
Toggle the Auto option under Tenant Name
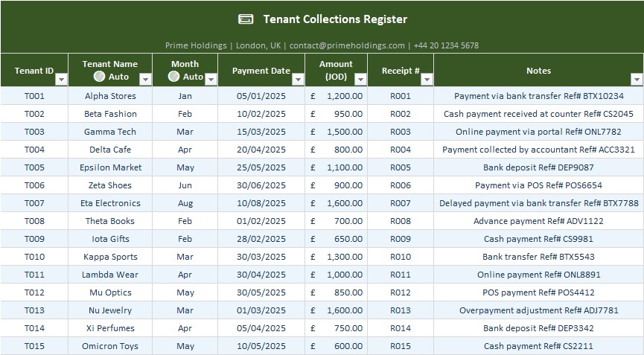pyautogui.click(x=99, y=77)
